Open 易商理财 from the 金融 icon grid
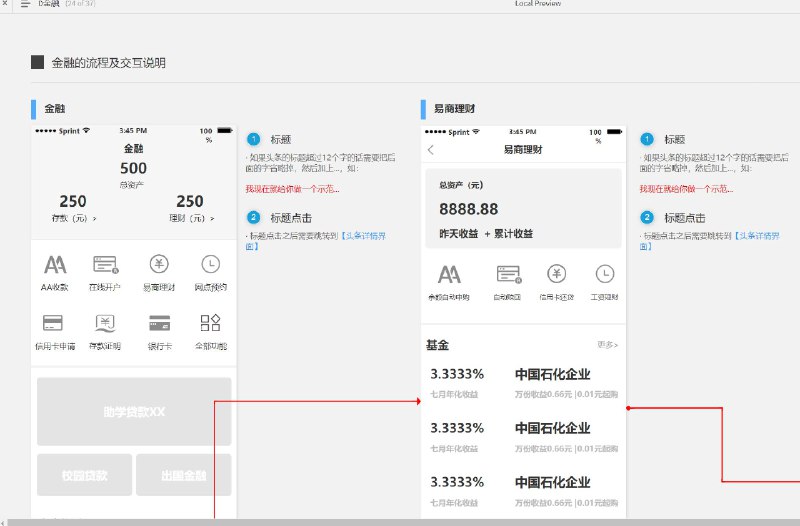This screenshot has height=526, width=800. pos(159,264)
